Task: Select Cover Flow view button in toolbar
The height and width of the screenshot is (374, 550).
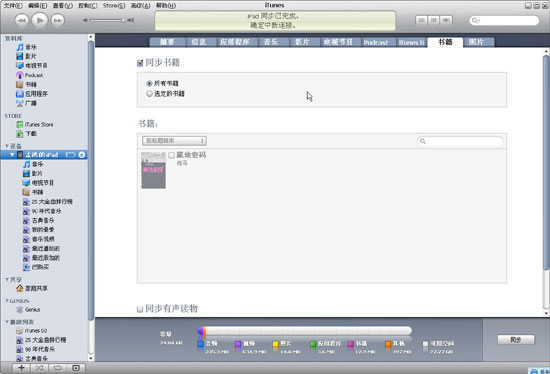Action: [x=446, y=20]
